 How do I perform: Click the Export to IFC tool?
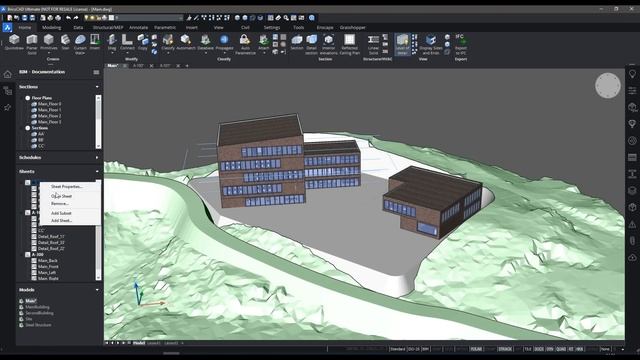coord(461,44)
